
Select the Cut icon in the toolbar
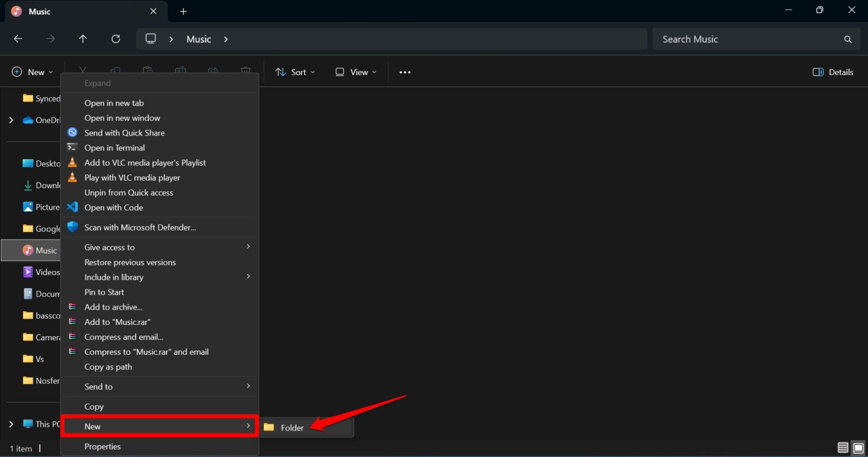click(x=83, y=72)
